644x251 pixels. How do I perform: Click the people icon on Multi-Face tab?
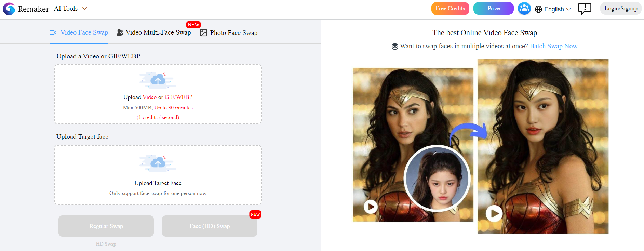[120, 32]
